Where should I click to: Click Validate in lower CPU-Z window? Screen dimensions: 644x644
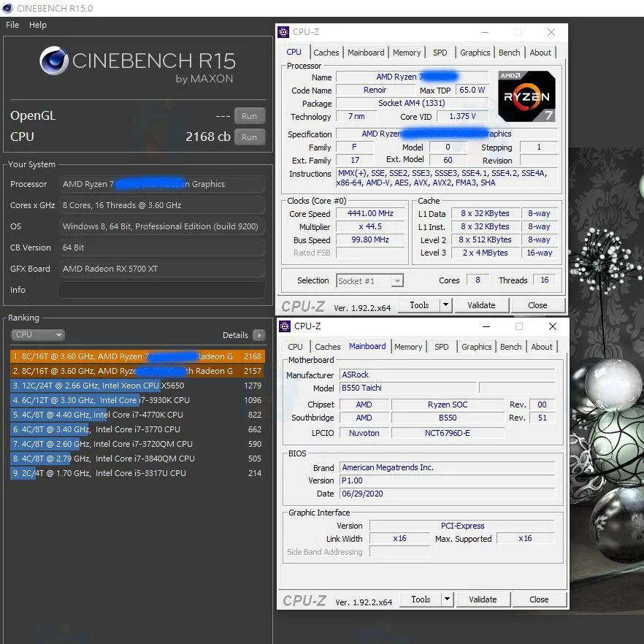point(483,599)
